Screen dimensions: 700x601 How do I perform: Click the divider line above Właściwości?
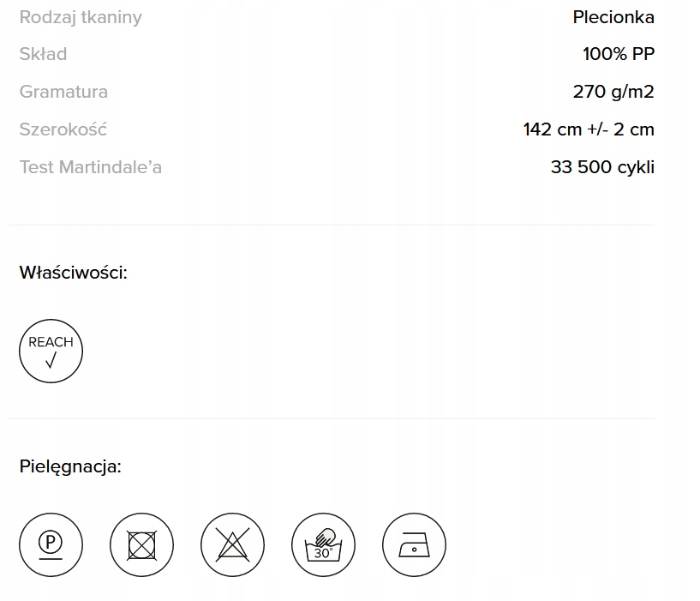[x=331, y=225]
